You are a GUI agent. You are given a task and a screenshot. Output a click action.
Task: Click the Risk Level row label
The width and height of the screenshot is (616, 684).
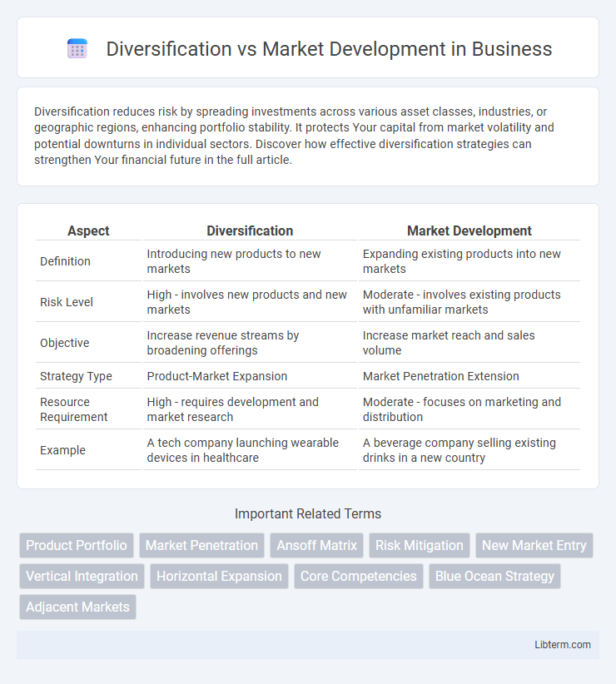coord(67,302)
